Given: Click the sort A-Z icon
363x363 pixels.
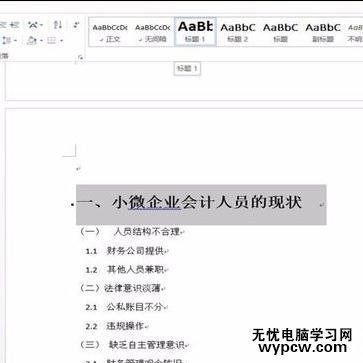Looking at the screenshot, I should click(x=58, y=25).
